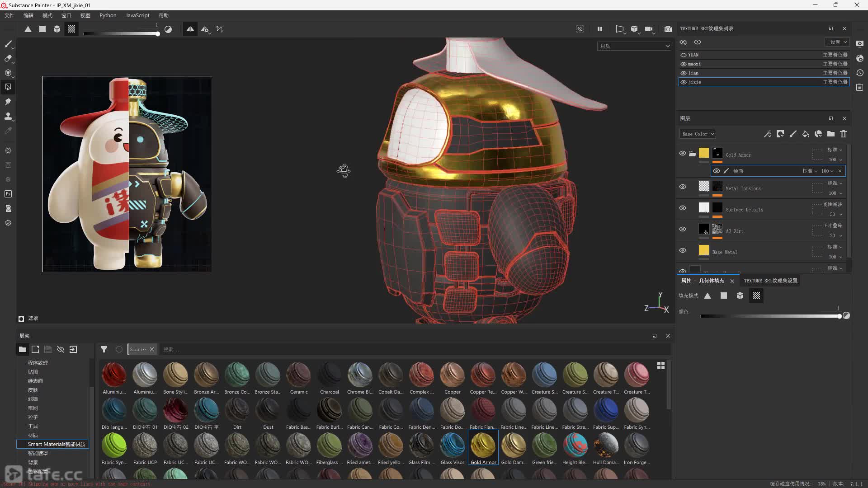Select the Projection tool

8,73
